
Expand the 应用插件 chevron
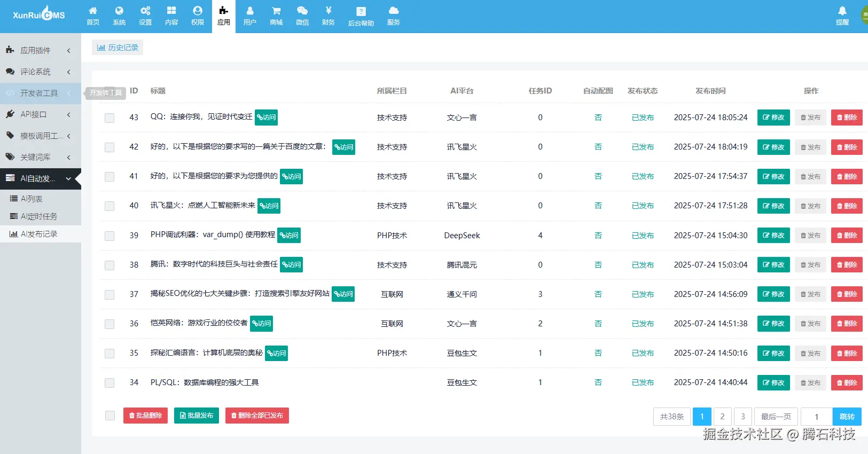pyautogui.click(x=69, y=50)
